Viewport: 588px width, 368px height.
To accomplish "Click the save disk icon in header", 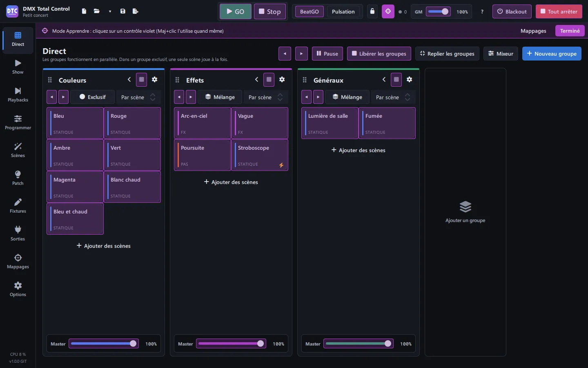I will tap(123, 11).
